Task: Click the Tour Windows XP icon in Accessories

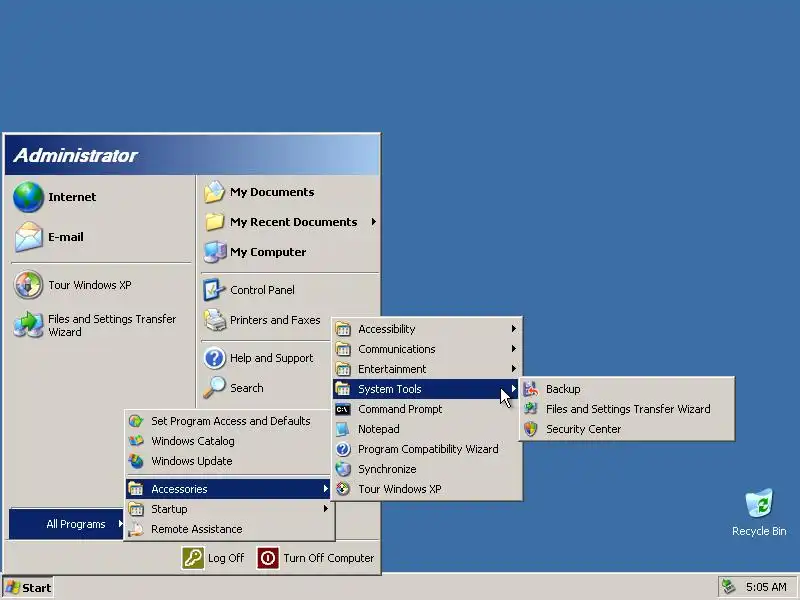Action: [343, 489]
